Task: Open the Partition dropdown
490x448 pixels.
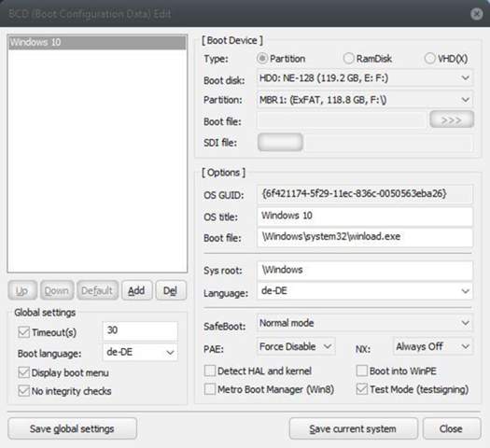Action: (364, 100)
